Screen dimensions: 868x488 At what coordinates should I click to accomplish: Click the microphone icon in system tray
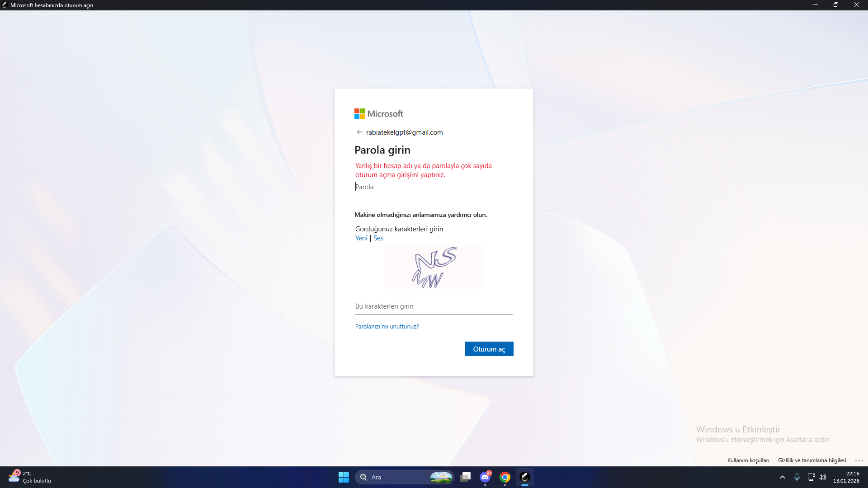797,477
